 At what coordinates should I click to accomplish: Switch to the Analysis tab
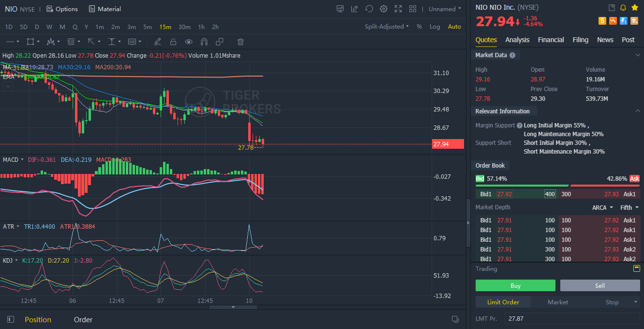pyautogui.click(x=517, y=40)
